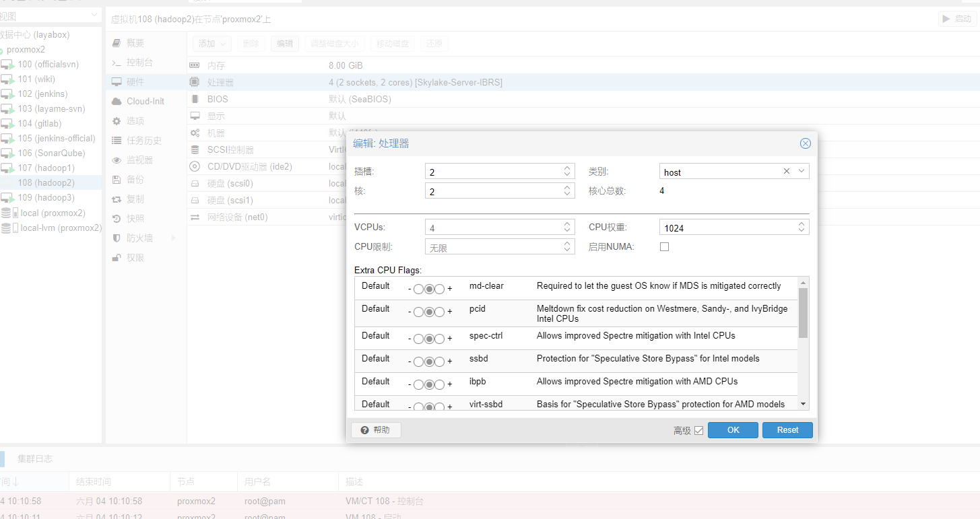Viewport: 980px width, 519px height.
Task: Set ssbd flag to on (plus radio)
Action: pos(439,362)
